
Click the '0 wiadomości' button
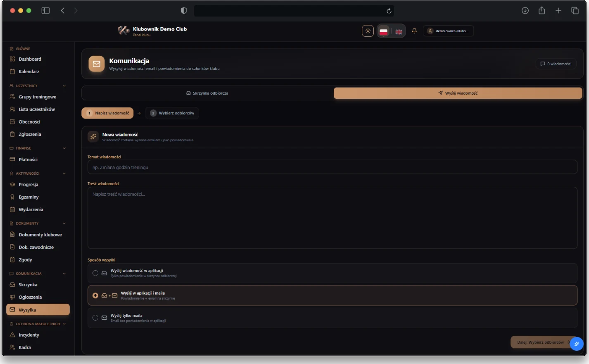pos(556,64)
